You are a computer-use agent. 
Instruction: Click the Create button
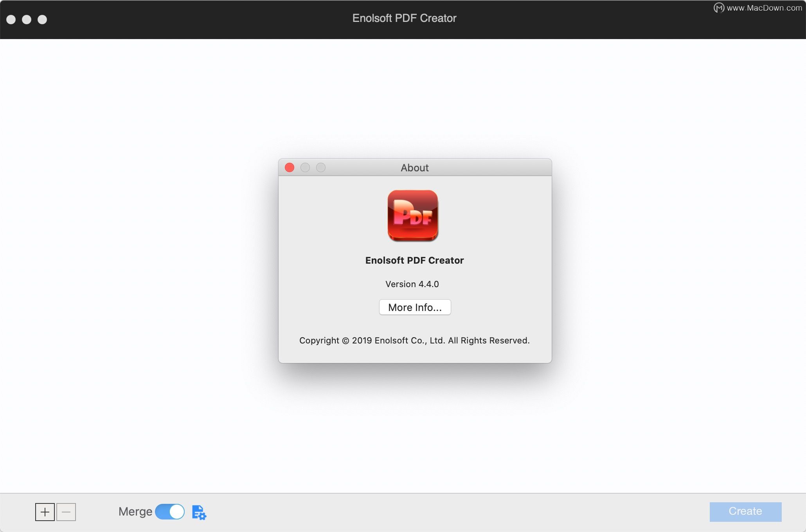point(745,512)
